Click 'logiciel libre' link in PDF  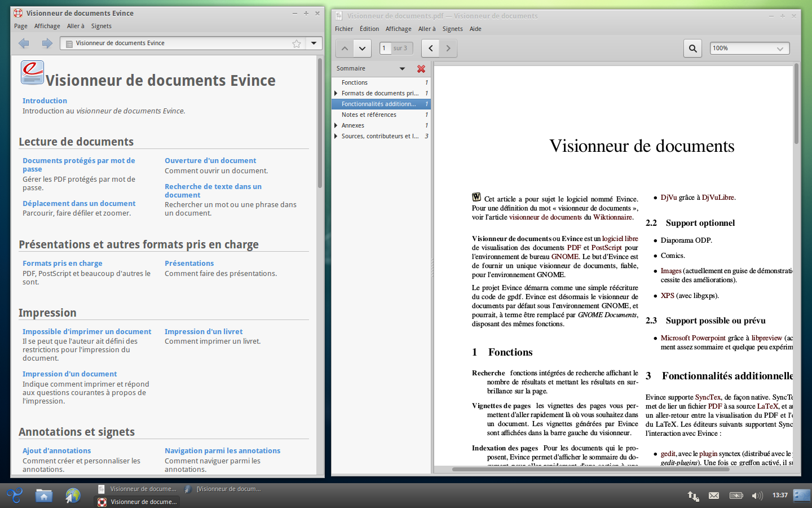(620, 239)
